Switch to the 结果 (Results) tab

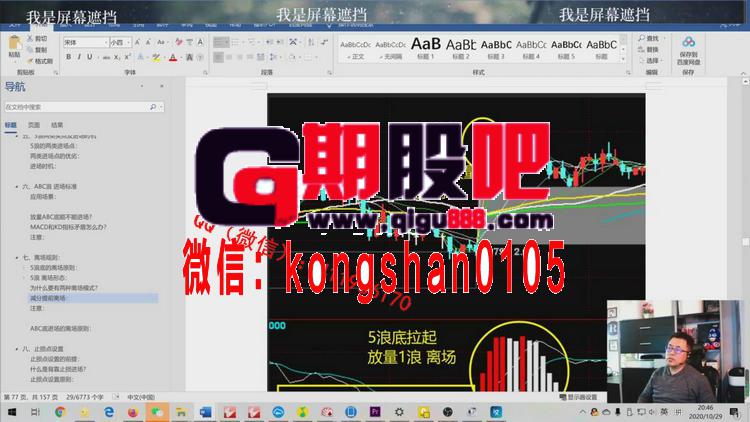click(57, 125)
